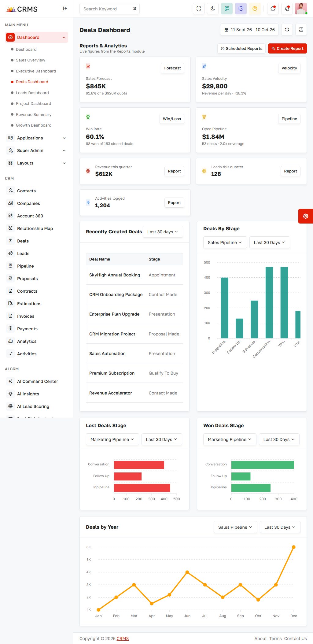Click the Pipeline button on Open Pipeline card

click(x=289, y=119)
